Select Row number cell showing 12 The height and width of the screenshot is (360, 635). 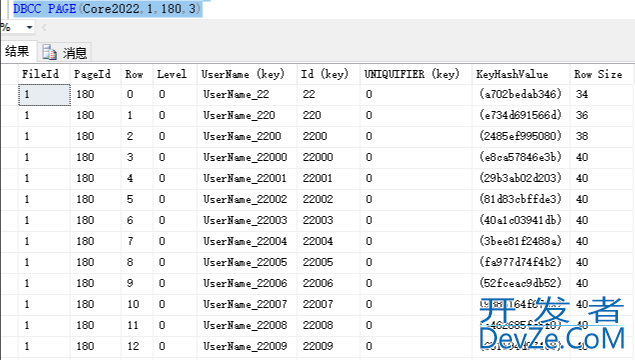[137, 347]
